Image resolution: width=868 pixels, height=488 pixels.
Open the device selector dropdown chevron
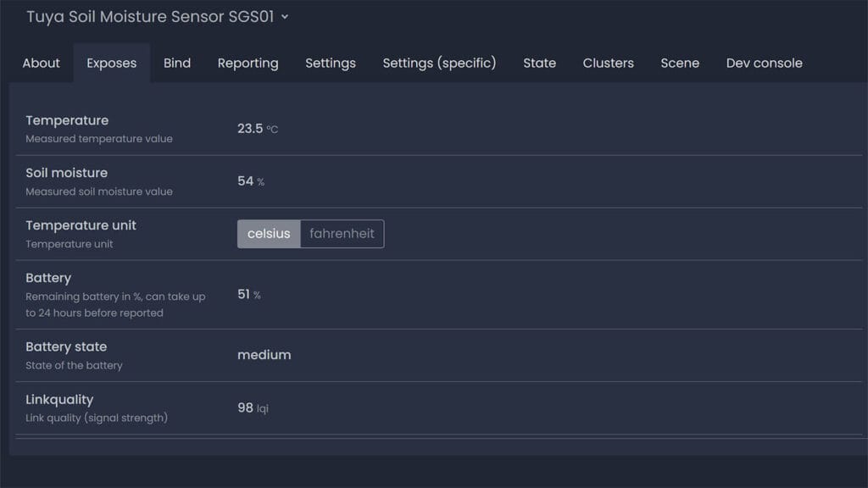[x=285, y=17]
